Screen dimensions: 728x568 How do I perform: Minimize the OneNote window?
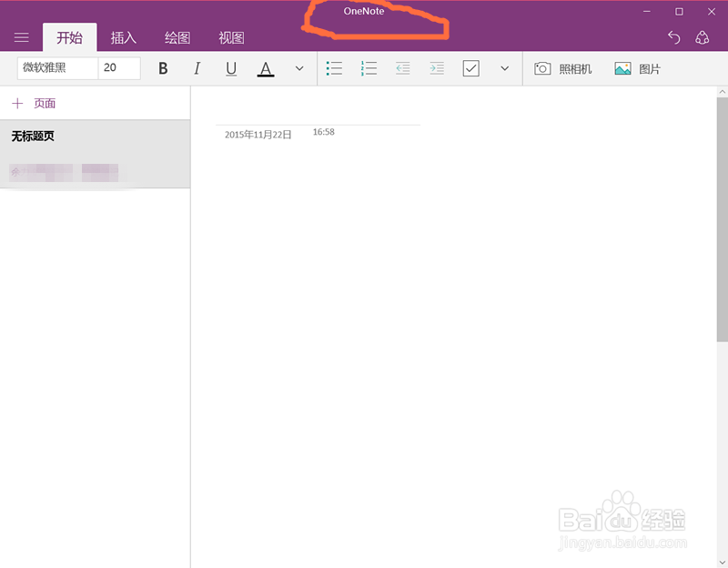(647, 12)
